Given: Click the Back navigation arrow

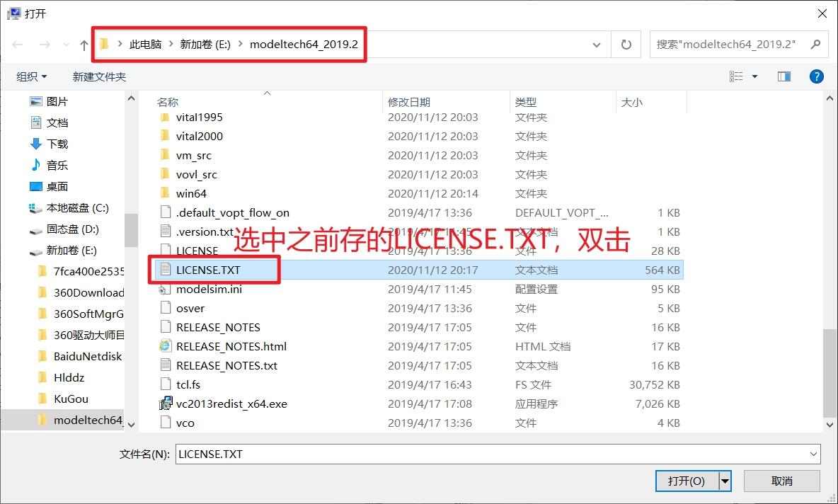Looking at the screenshot, I should click(18, 45).
